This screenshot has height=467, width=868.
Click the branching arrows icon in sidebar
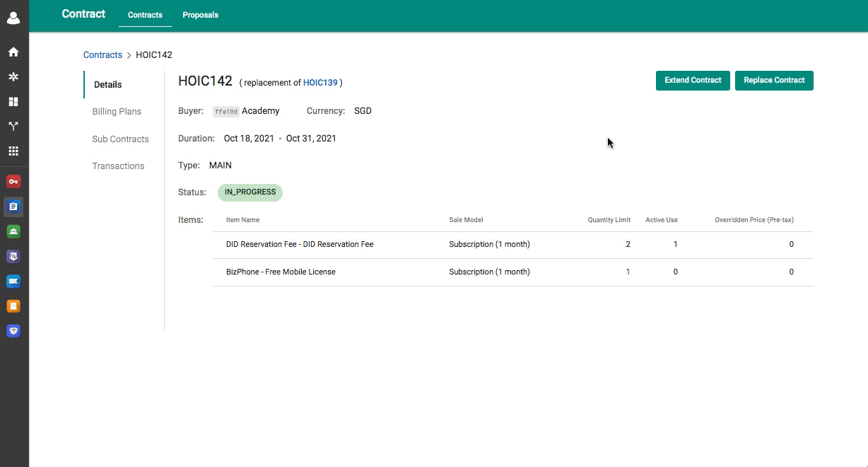click(x=13, y=126)
